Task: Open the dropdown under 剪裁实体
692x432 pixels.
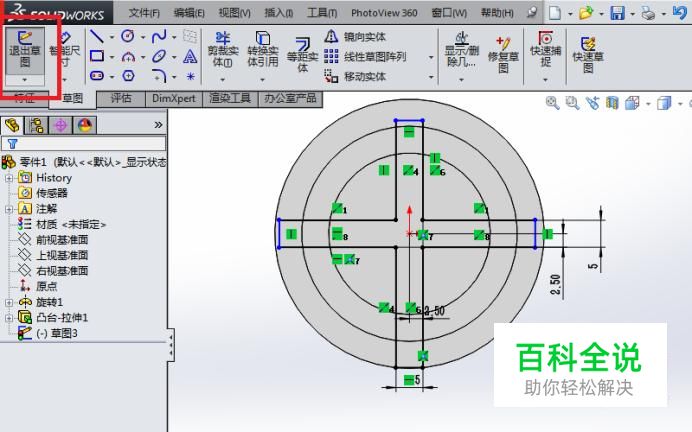Action: (223, 80)
